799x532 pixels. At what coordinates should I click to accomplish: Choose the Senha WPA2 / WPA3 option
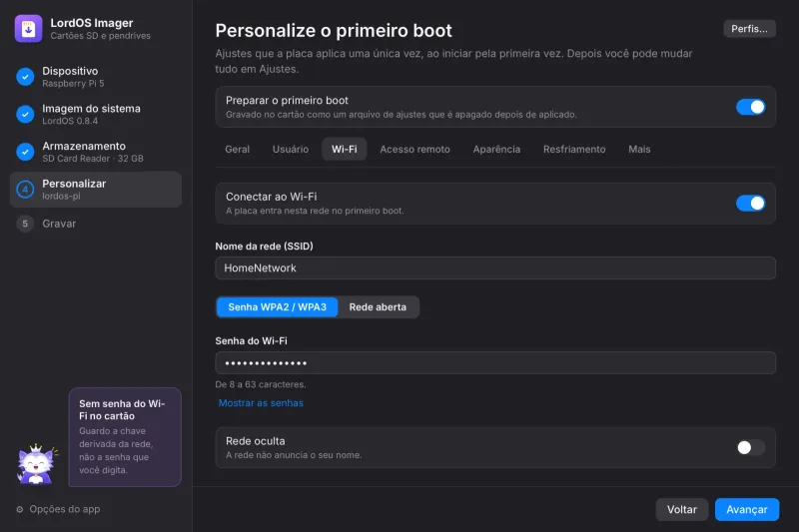click(278, 307)
